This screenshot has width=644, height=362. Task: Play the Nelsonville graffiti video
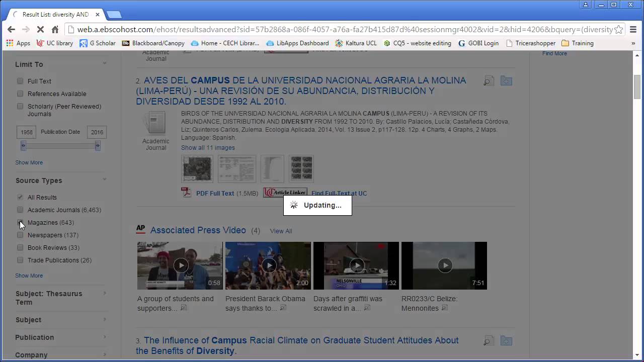point(356,265)
